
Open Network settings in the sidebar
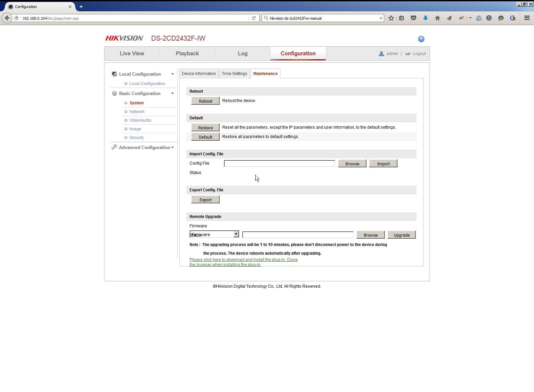pos(137,112)
